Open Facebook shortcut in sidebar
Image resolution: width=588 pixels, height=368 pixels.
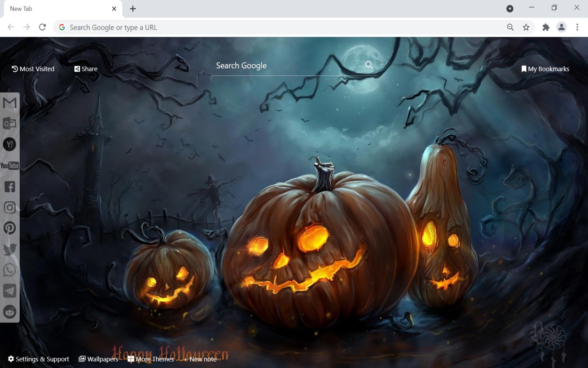(10, 186)
